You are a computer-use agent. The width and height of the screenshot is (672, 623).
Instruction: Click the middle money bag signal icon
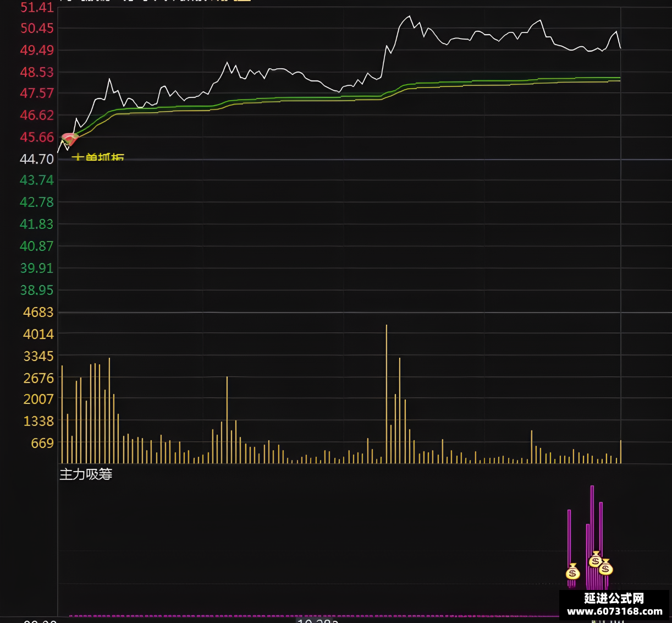pos(595,560)
